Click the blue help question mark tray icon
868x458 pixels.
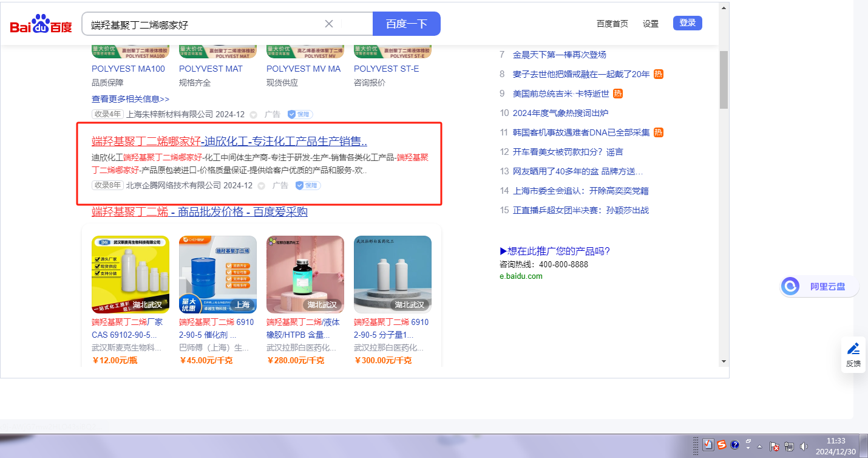(x=734, y=445)
